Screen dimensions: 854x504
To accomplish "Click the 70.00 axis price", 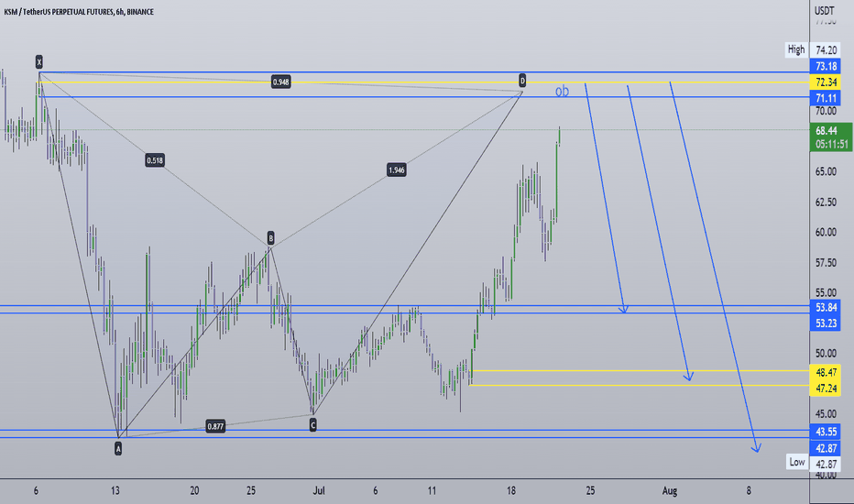I will (826, 111).
